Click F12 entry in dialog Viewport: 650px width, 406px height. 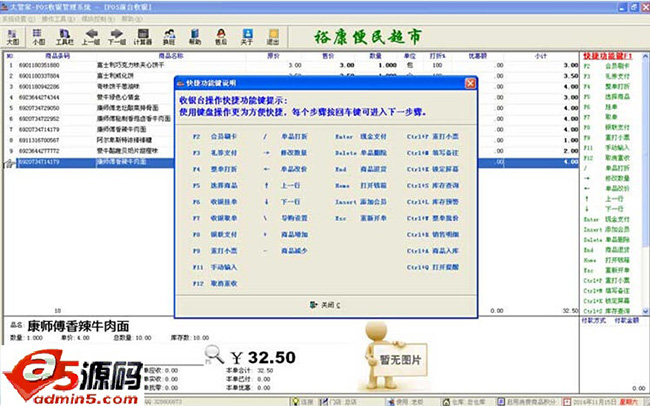[216, 284]
